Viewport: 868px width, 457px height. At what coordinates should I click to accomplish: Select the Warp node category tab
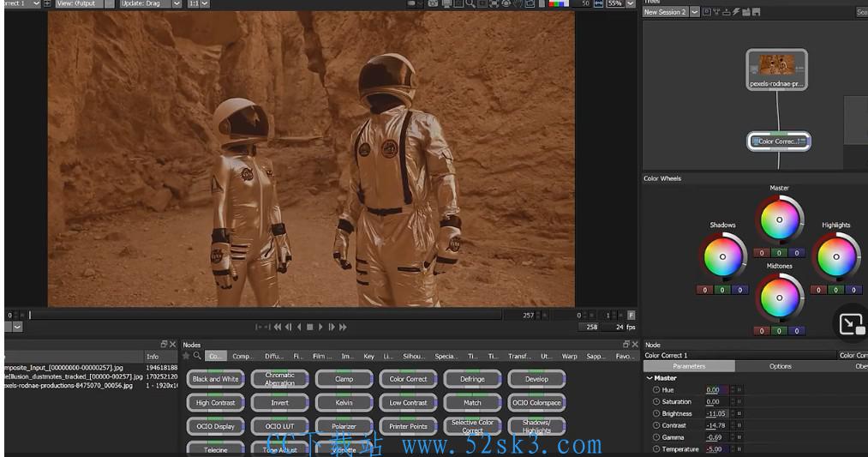point(569,356)
